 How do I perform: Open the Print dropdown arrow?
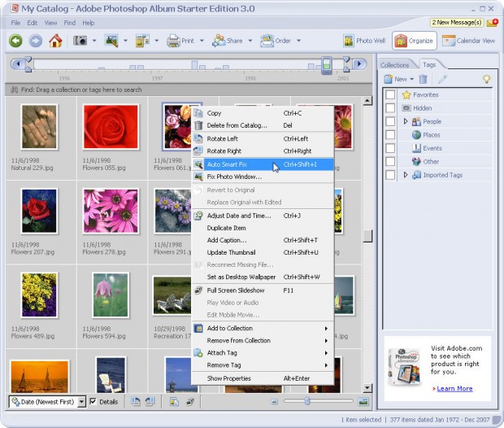(x=202, y=41)
